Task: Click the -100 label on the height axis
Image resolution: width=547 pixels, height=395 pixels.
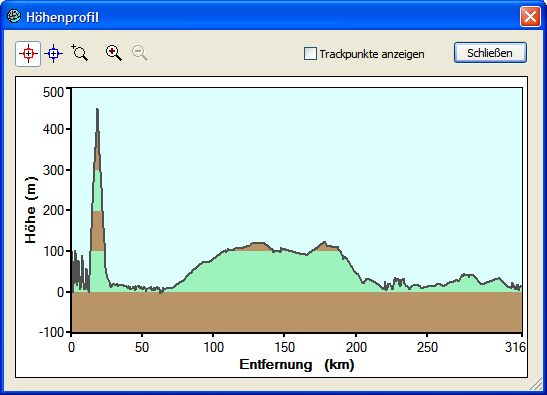Action: 52,332
